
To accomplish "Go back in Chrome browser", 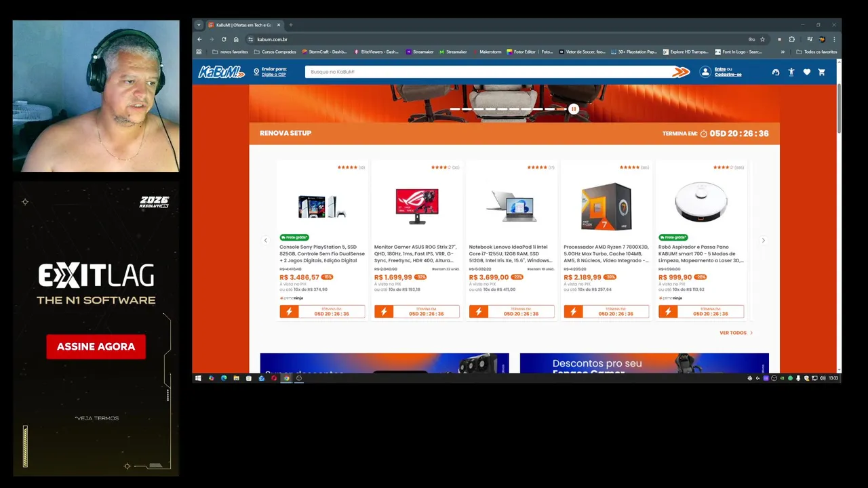I will pos(199,39).
